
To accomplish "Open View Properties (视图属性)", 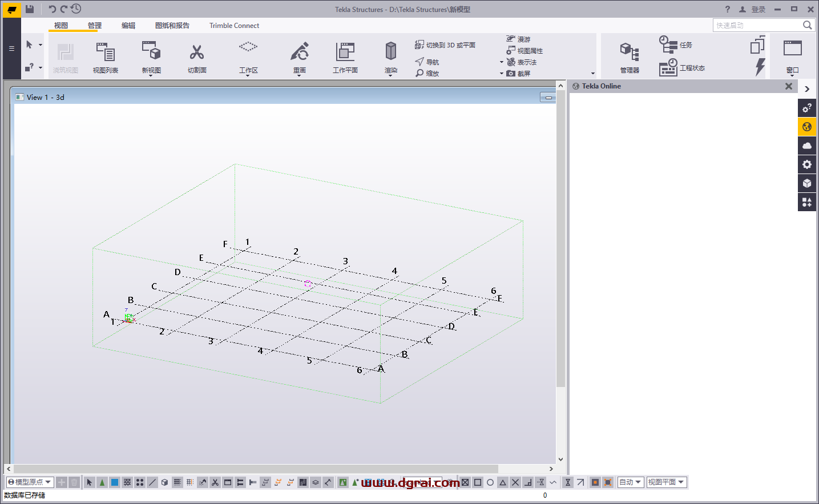I will (525, 51).
